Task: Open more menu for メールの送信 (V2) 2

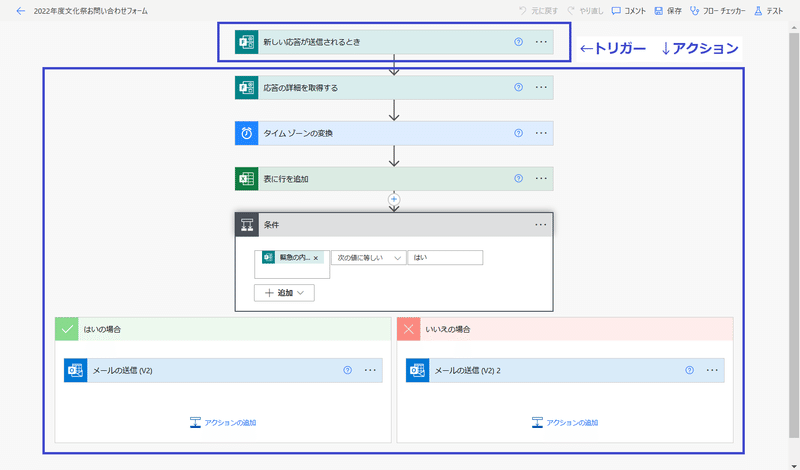Action: [x=712, y=370]
